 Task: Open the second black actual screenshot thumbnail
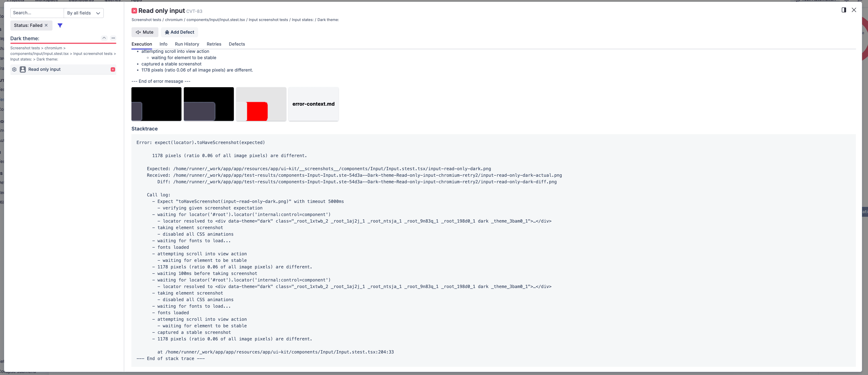pos(209,104)
